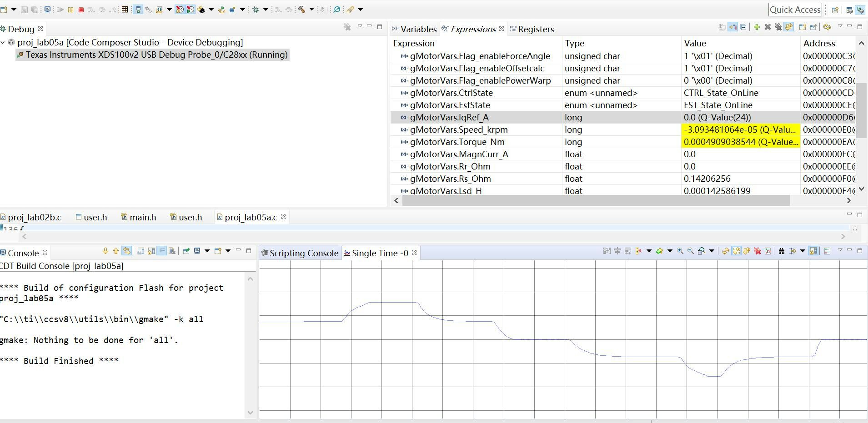Open the Open Perspective icon near Quick Access
Viewport: 868px width, 423px height.
click(835, 10)
